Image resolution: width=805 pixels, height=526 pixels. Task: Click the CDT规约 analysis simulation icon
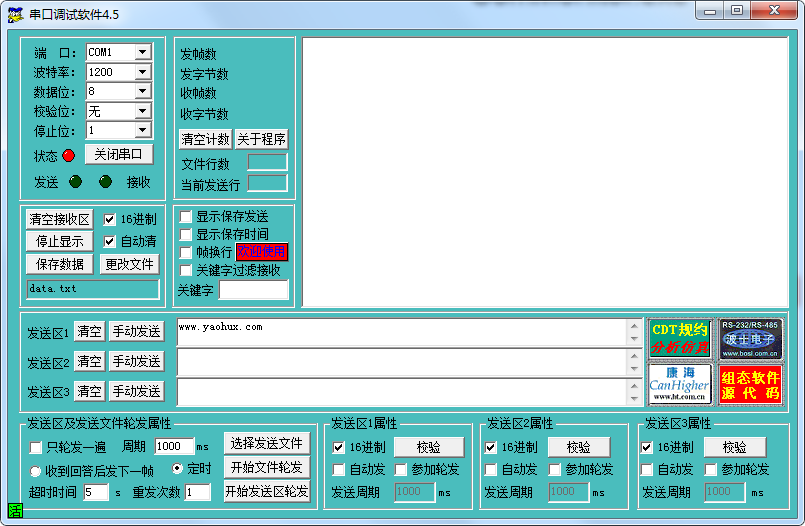coord(679,338)
